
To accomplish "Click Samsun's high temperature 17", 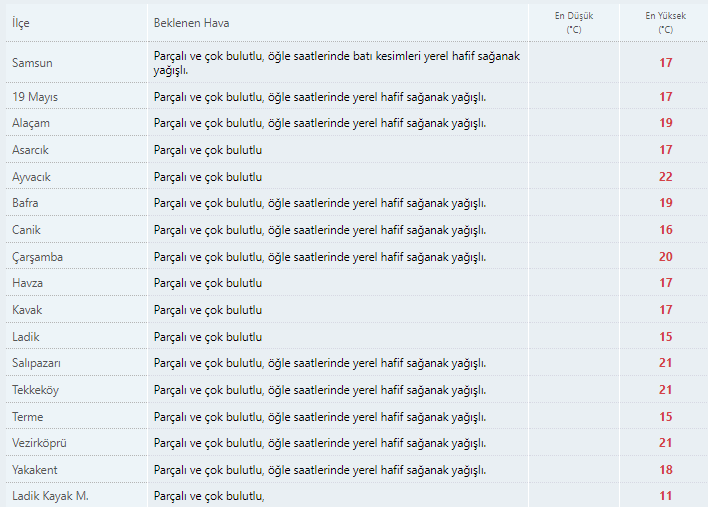I will pos(666,63).
